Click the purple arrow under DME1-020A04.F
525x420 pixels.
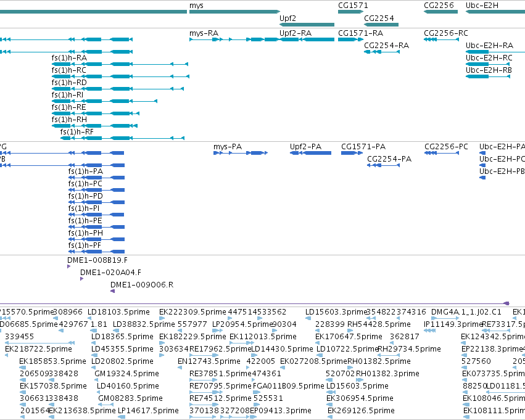pyautogui.click(x=81, y=279)
